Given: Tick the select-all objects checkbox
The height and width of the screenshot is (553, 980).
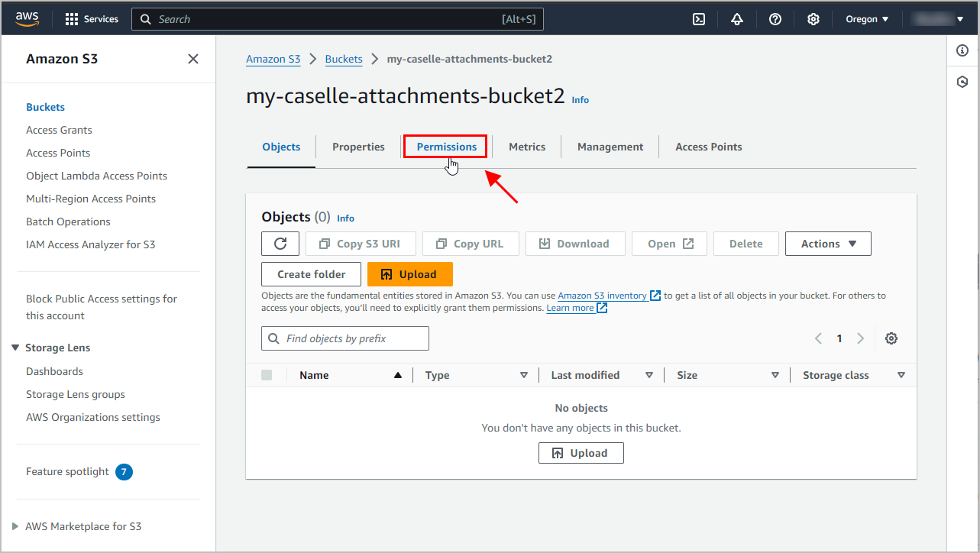Looking at the screenshot, I should point(267,375).
